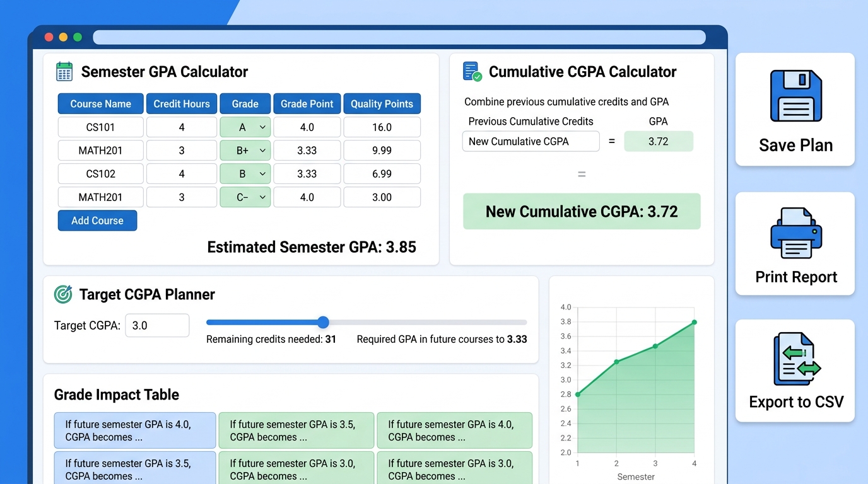This screenshot has width=868, height=484.
Task: Click the credit hours field for CS102
Action: pyautogui.click(x=182, y=174)
